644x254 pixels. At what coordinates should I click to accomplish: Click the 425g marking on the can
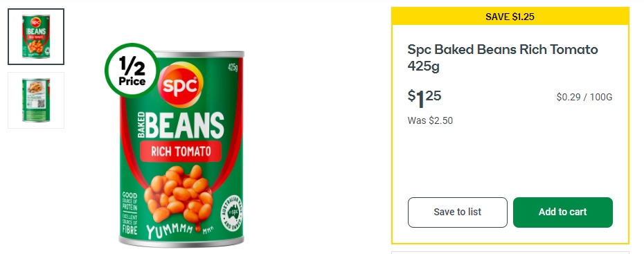(233, 67)
